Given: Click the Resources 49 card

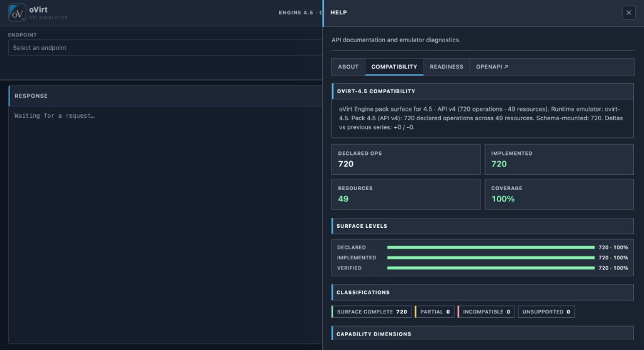Looking at the screenshot, I should pos(406,194).
